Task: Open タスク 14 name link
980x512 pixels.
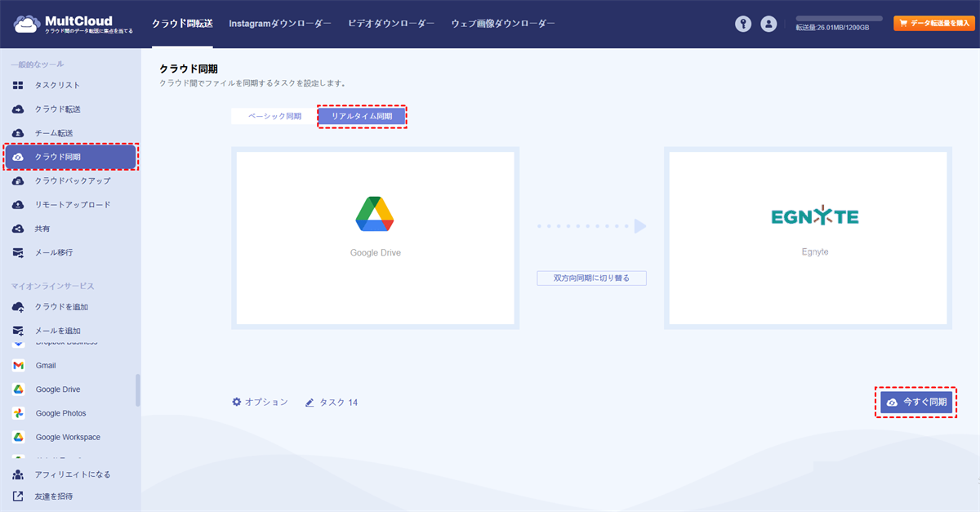Action: (x=338, y=403)
